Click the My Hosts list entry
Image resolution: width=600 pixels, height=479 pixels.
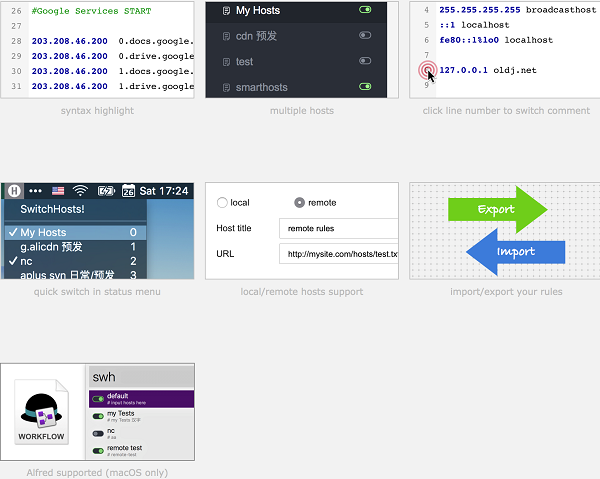click(296, 11)
